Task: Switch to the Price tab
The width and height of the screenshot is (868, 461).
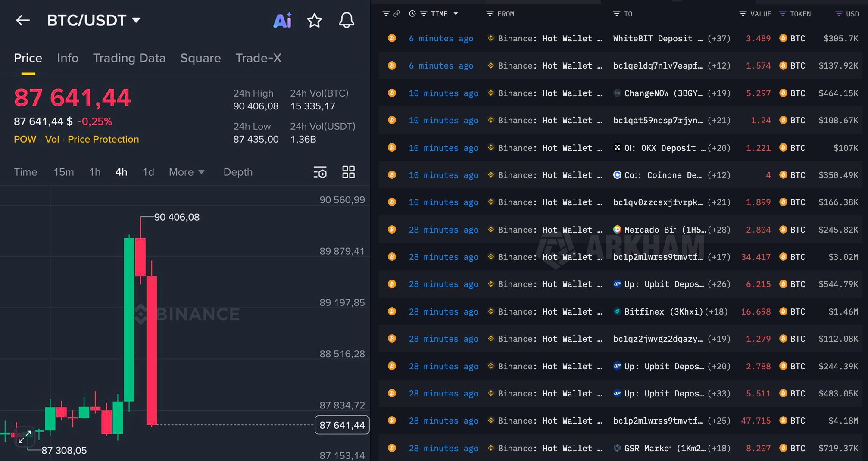Action: point(28,58)
